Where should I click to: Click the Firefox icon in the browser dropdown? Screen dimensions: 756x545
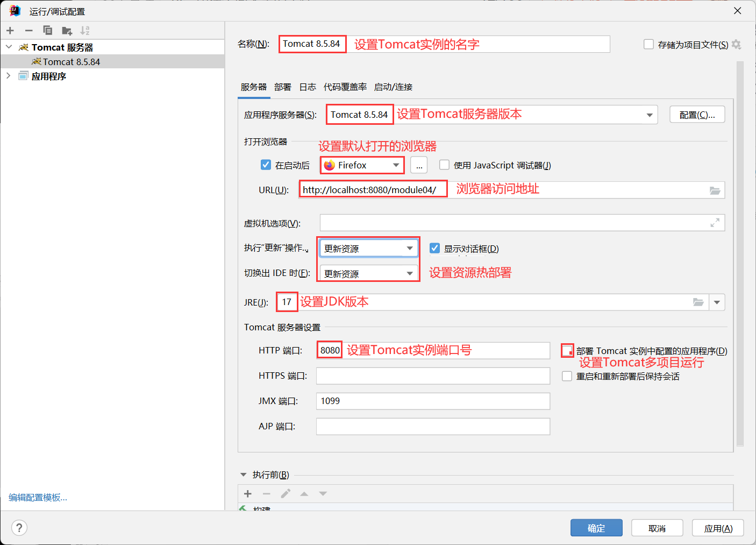[x=330, y=165]
